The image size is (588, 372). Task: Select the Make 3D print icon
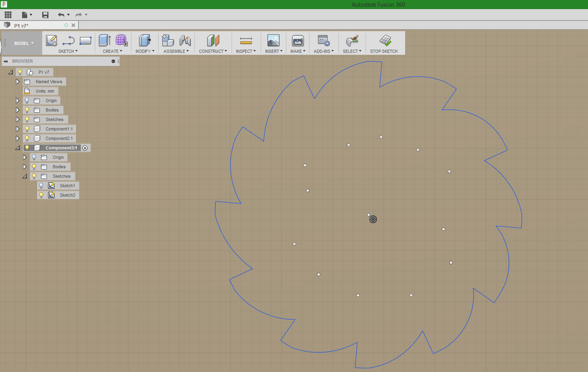pos(298,40)
